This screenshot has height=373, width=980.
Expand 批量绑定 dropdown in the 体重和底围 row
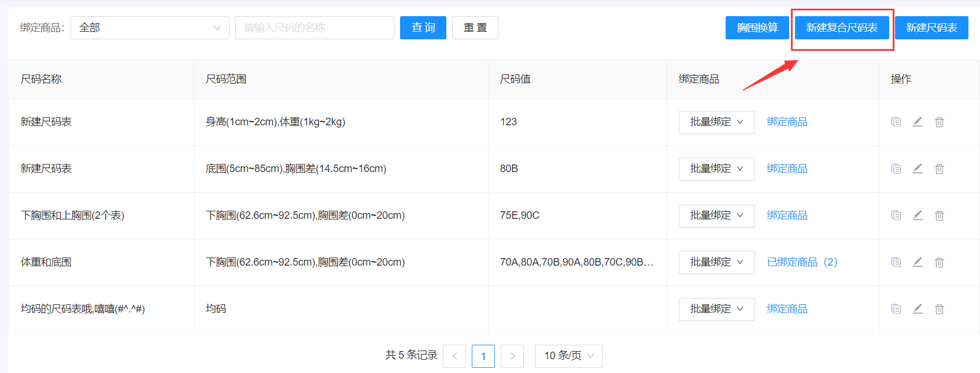716,262
